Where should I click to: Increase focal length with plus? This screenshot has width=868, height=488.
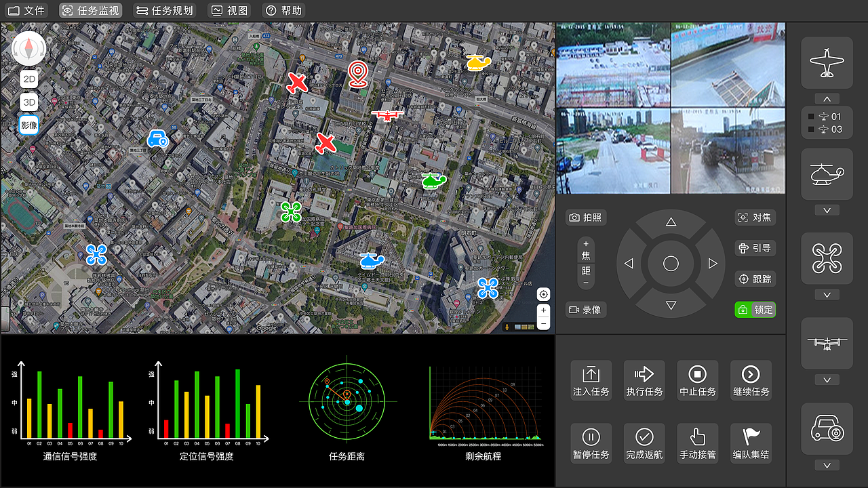586,244
